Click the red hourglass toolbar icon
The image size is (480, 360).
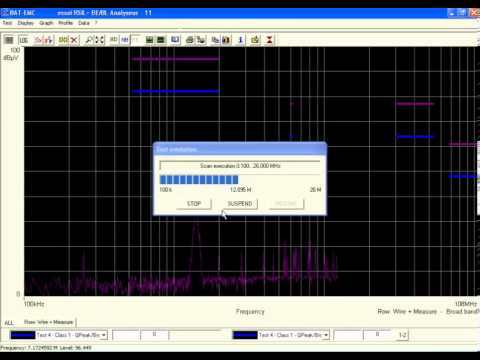pyautogui.click(x=269, y=40)
